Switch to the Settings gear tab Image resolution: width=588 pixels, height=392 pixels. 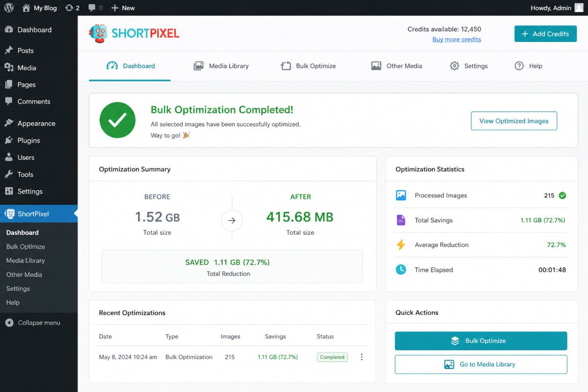tap(469, 66)
